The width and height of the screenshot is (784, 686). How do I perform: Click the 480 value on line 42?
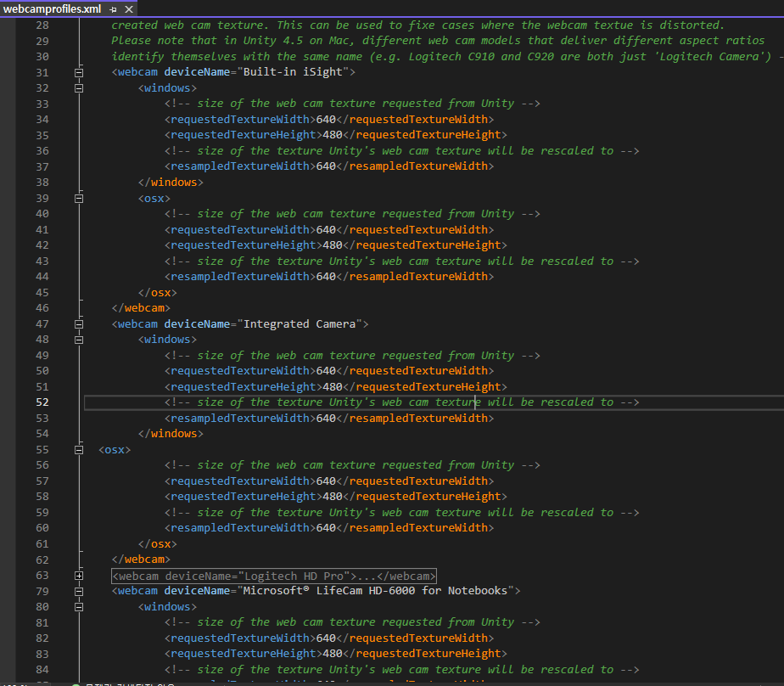click(x=333, y=245)
